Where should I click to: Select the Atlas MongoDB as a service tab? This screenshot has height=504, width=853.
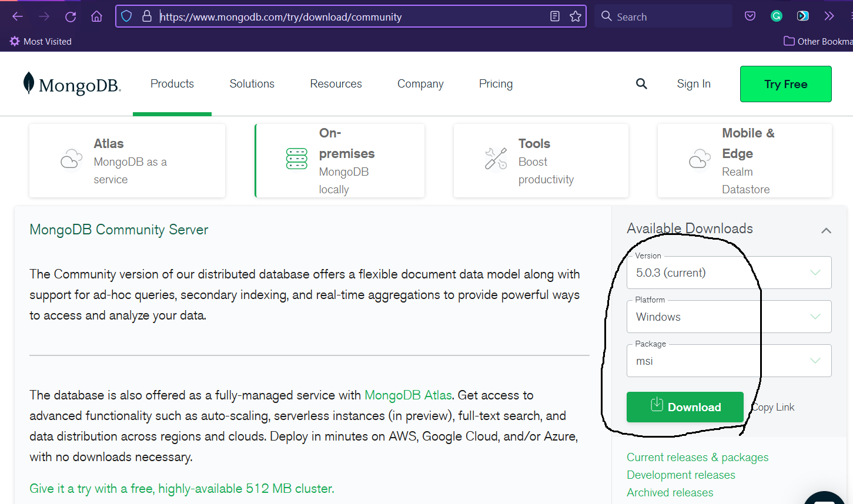tap(127, 160)
